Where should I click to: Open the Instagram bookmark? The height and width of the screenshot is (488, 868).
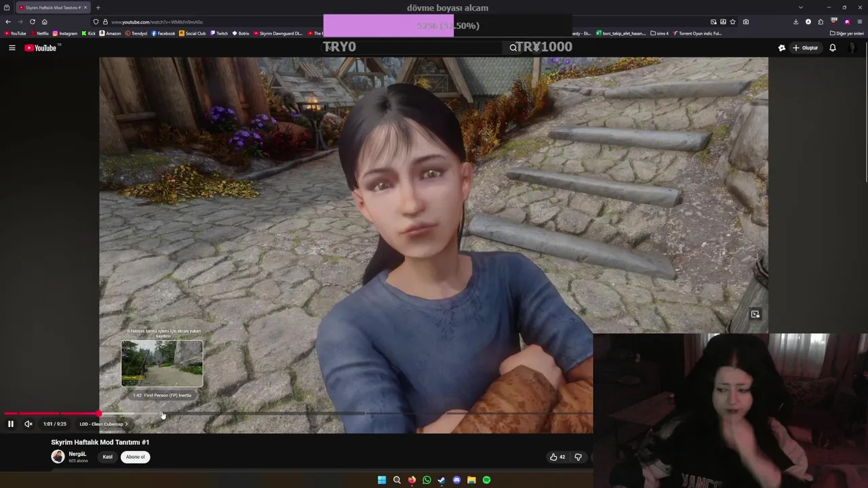click(x=65, y=33)
